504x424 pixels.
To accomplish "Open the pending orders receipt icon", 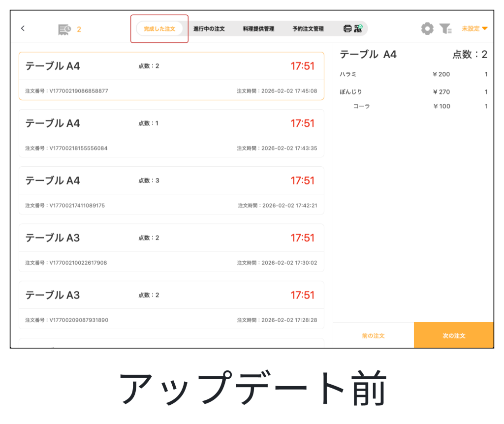I will pos(64,29).
